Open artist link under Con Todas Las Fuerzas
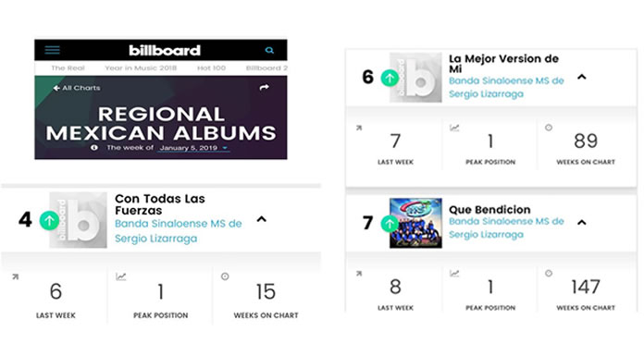The height and width of the screenshot is (356, 644). point(179,231)
